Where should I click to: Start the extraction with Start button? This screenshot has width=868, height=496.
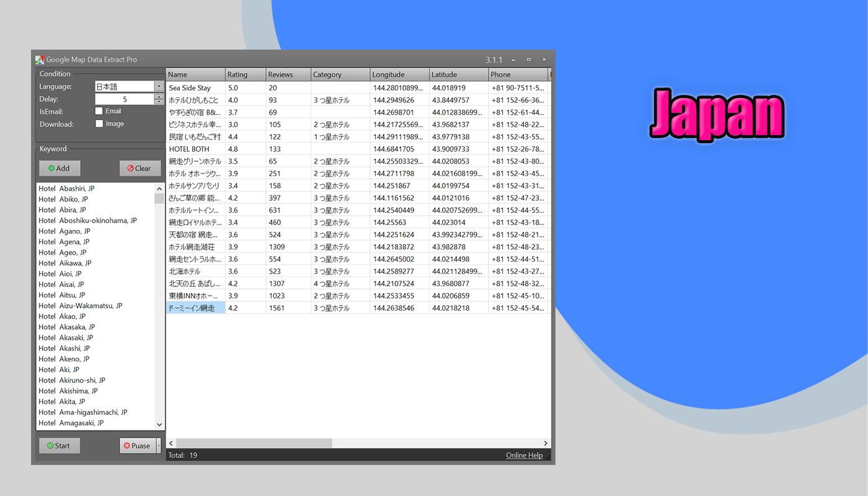pos(60,445)
